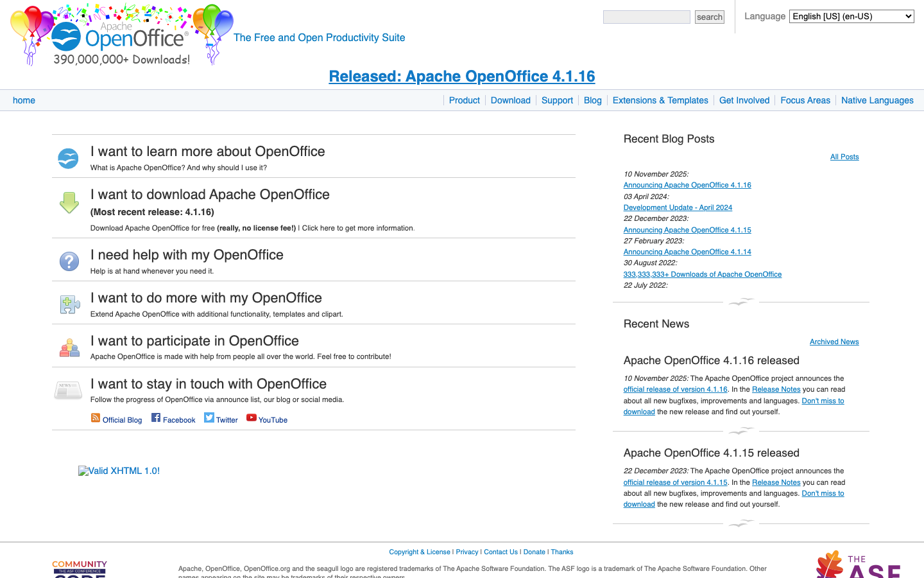Click the Community Code conference logo
The image size is (924, 578).
[80, 569]
